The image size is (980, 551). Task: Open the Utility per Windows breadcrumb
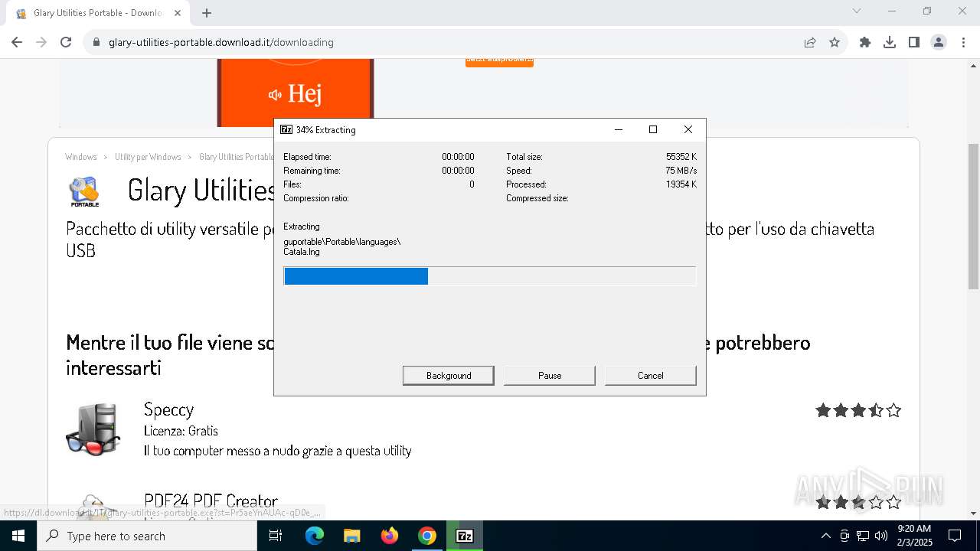point(148,157)
